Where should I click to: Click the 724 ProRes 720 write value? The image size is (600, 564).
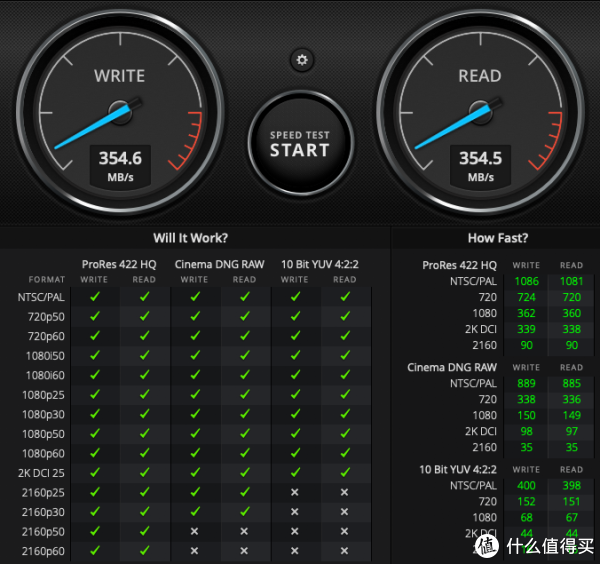pos(527,297)
